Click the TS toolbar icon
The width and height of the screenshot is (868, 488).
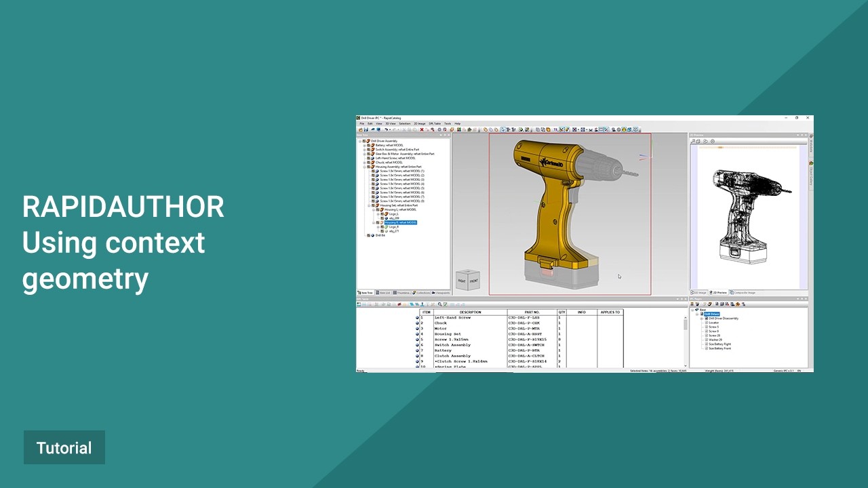coord(555,129)
